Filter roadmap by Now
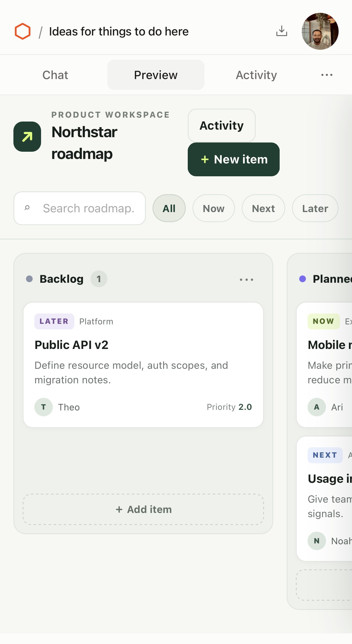 214,208
